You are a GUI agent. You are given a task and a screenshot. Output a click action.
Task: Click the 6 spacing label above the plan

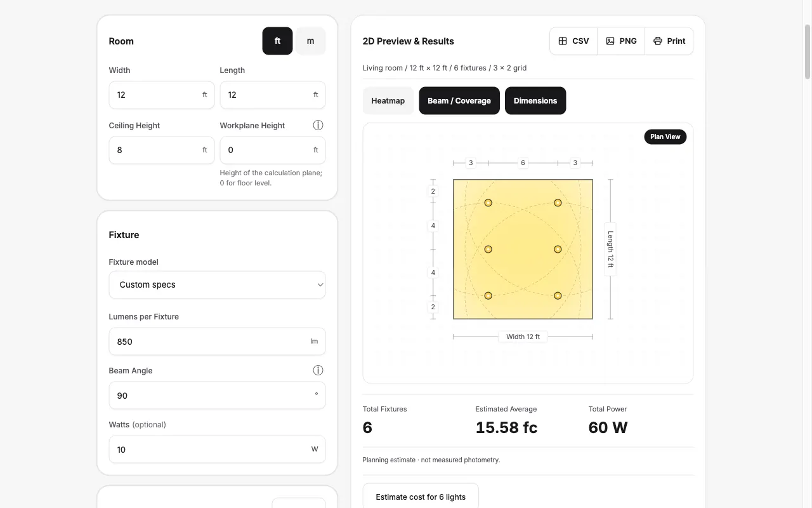coord(523,163)
